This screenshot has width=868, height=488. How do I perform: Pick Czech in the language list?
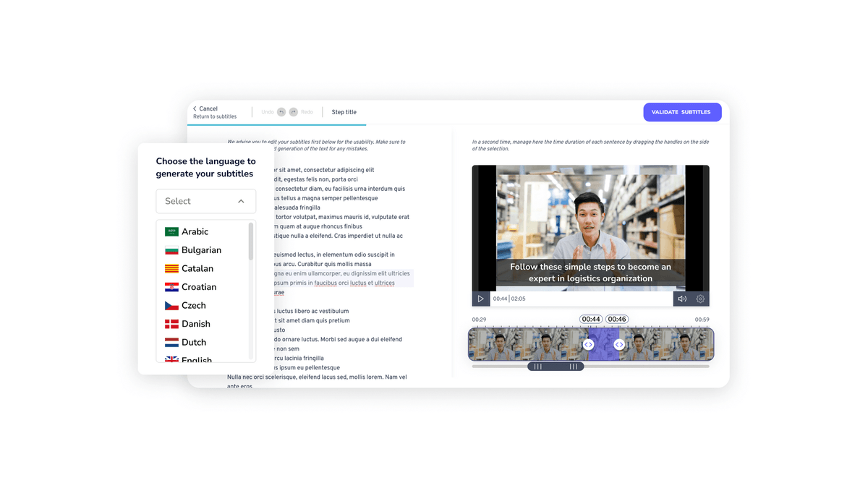[x=193, y=306]
